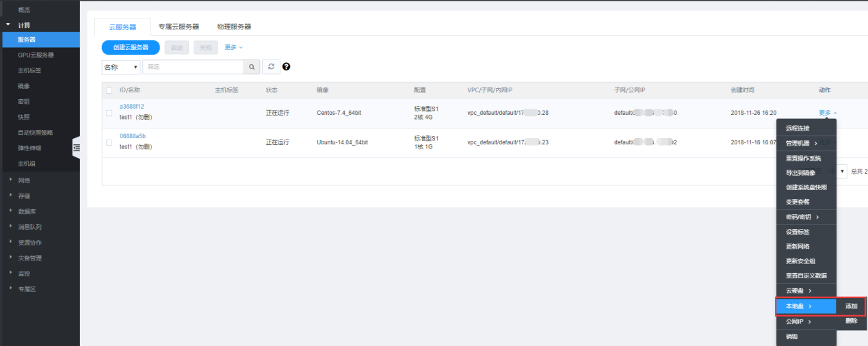Open 自动快照策略 in the sidebar

click(x=36, y=132)
